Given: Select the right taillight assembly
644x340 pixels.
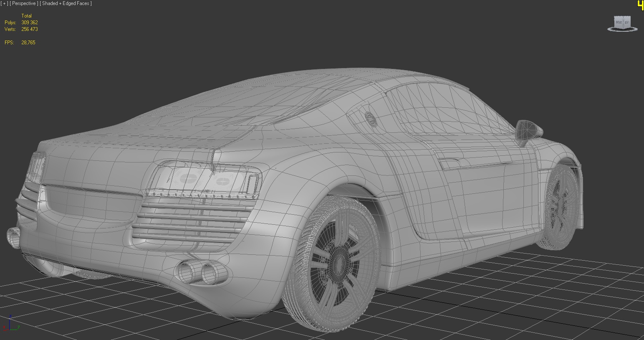Looking at the screenshot, I should click(205, 180).
